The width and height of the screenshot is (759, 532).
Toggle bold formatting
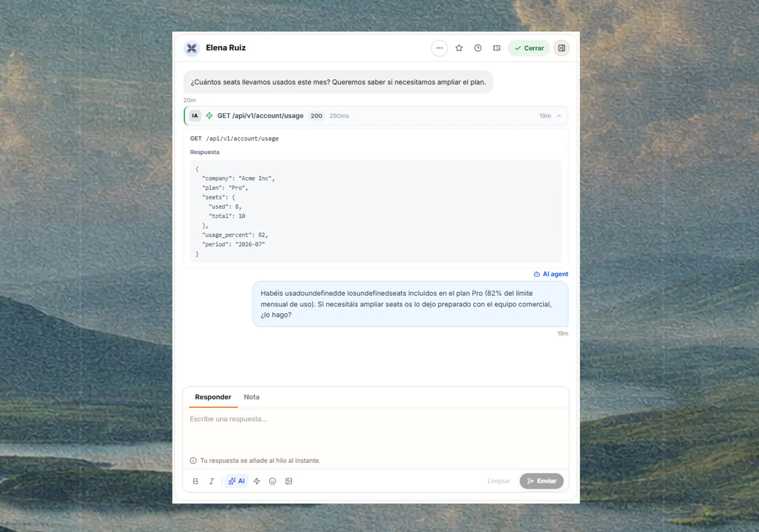coord(195,481)
